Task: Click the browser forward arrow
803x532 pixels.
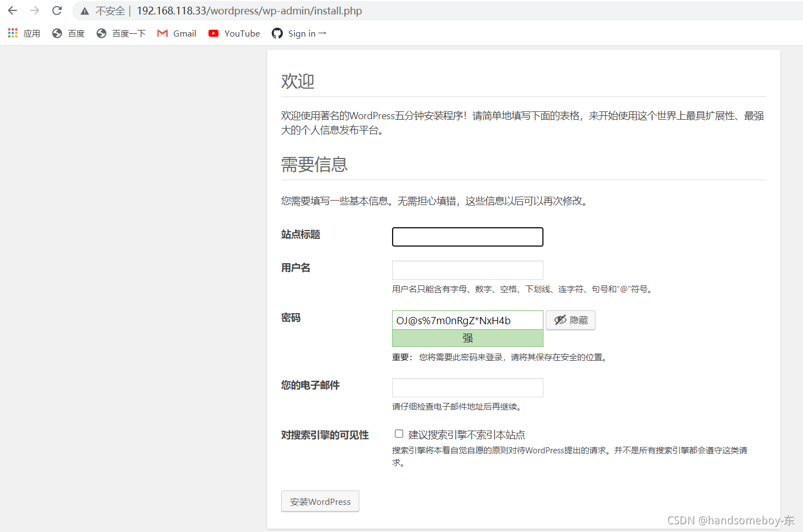Action: pyautogui.click(x=34, y=11)
